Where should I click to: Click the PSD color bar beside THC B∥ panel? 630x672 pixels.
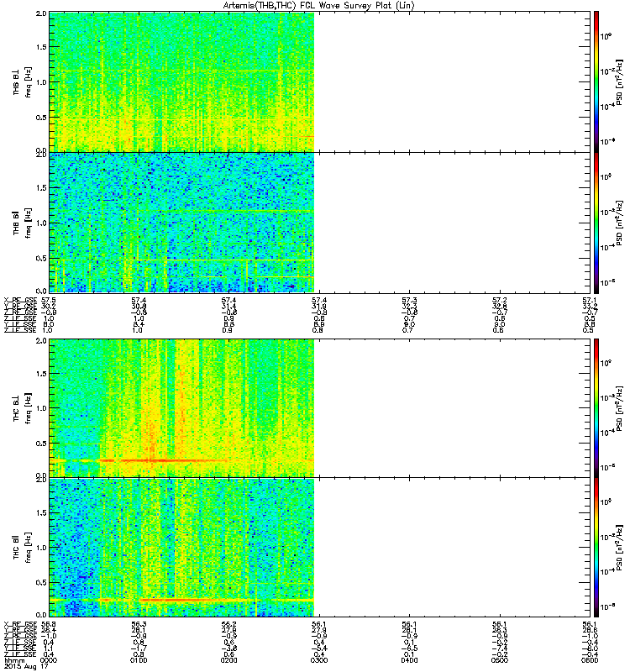pos(596,548)
